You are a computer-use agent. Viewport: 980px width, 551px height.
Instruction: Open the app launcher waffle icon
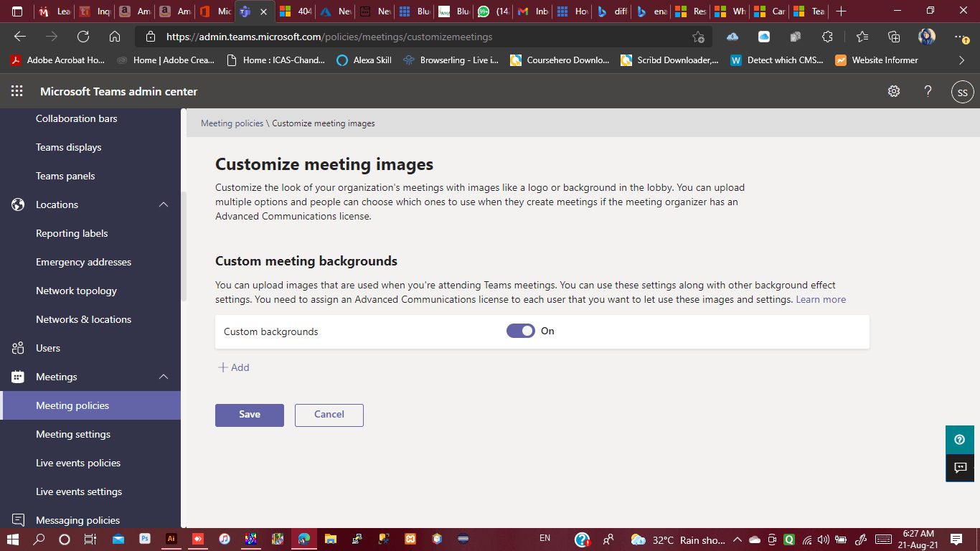[17, 91]
